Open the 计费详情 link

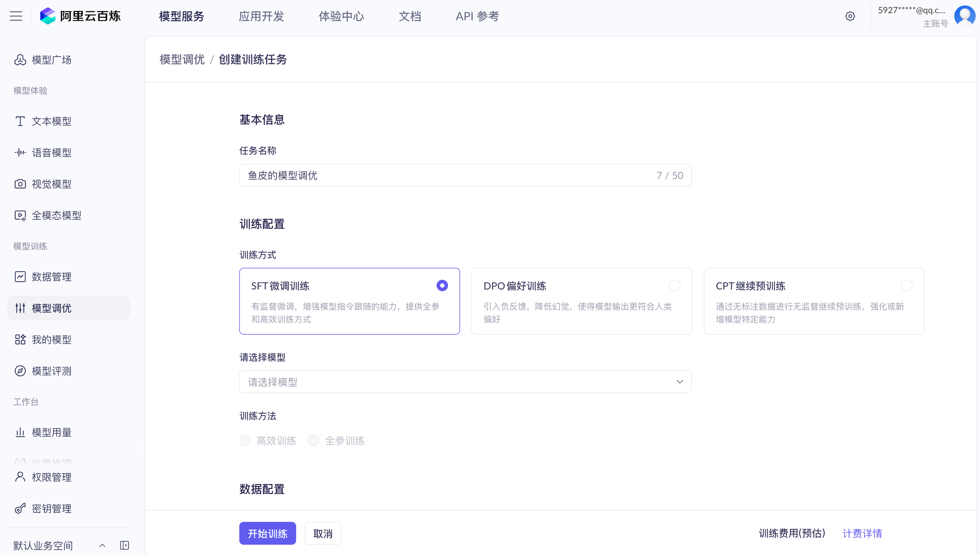pyautogui.click(x=862, y=533)
